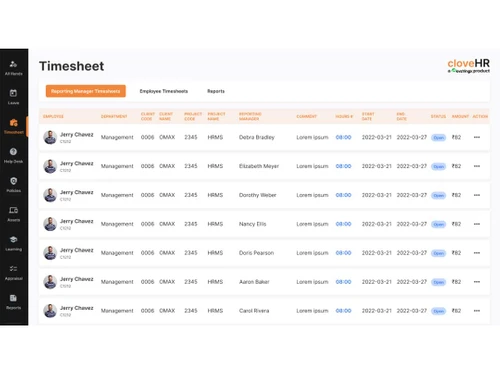Click reporting manager name Doris Pearson

tap(256, 253)
